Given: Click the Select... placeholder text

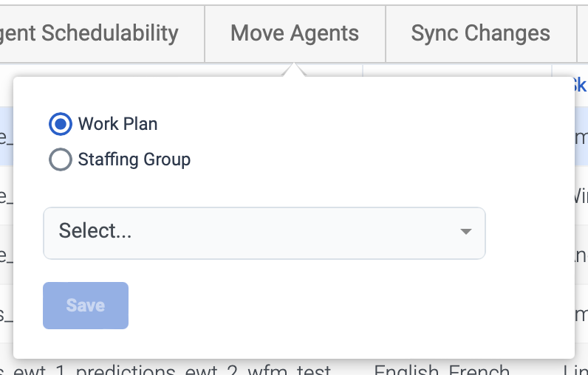Looking at the screenshot, I should [x=95, y=231].
